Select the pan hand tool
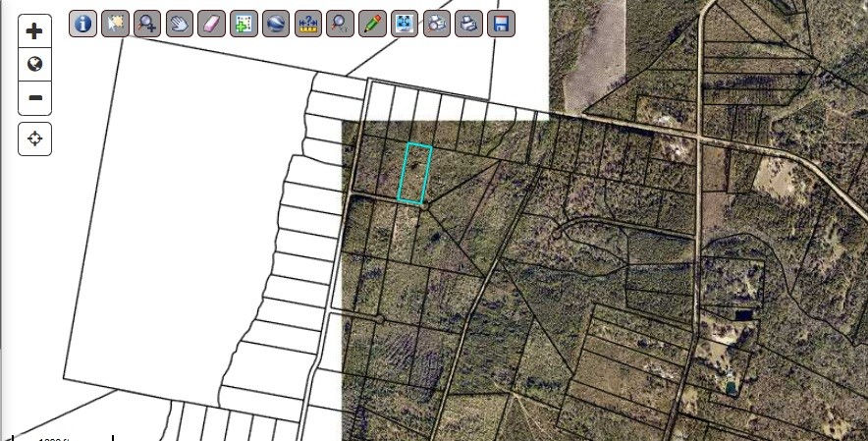 pyautogui.click(x=180, y=24)
